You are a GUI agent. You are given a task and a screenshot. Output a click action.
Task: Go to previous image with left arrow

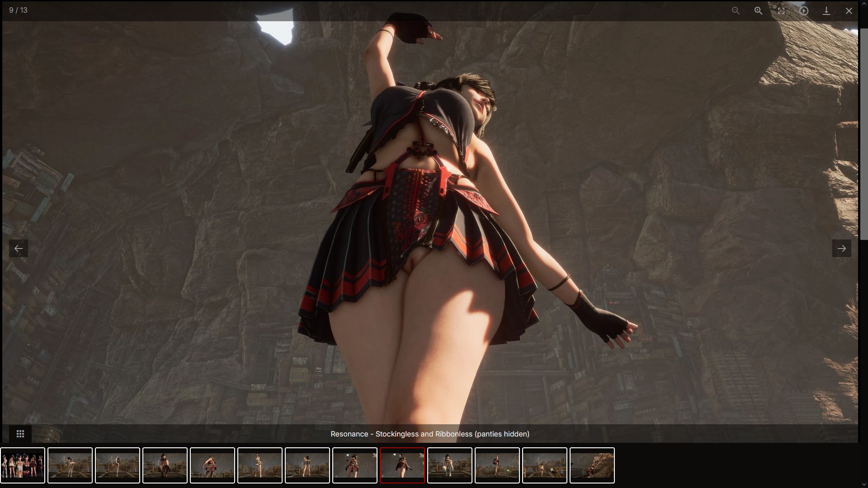(19, 248)
